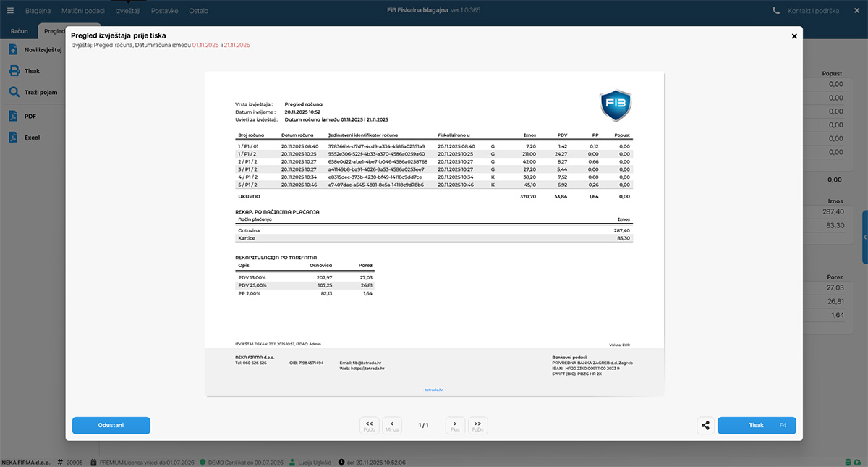The width and height of the screenshot is (868, 467).
Task: Click the phone icon beside Kontakt i podrška
Action: pos(776,11)
